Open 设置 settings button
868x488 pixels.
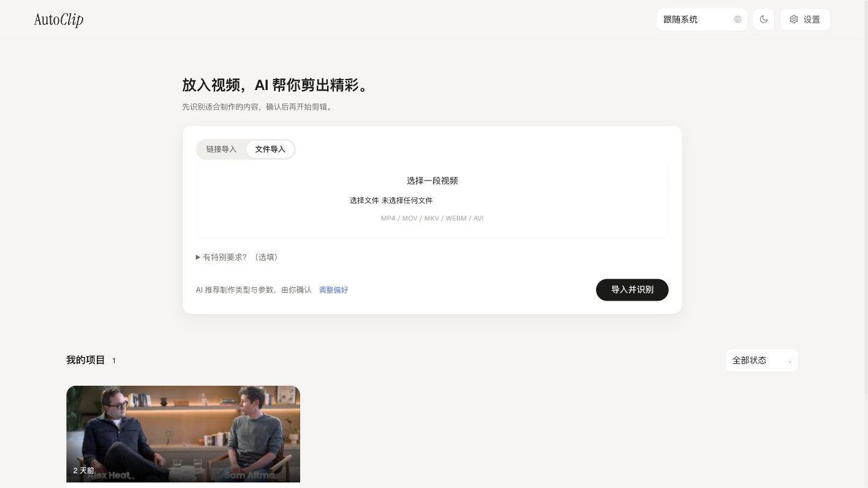(805, 20)
